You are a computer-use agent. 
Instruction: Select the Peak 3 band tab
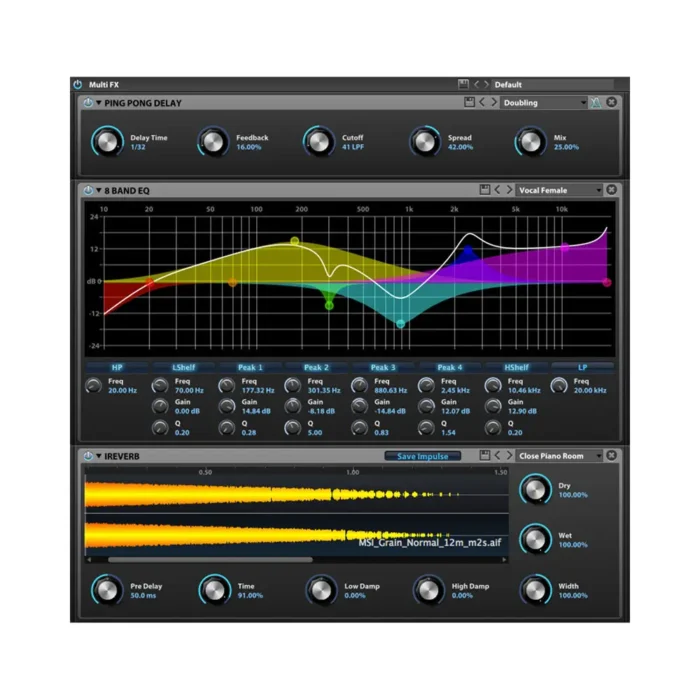coord(381,367)
